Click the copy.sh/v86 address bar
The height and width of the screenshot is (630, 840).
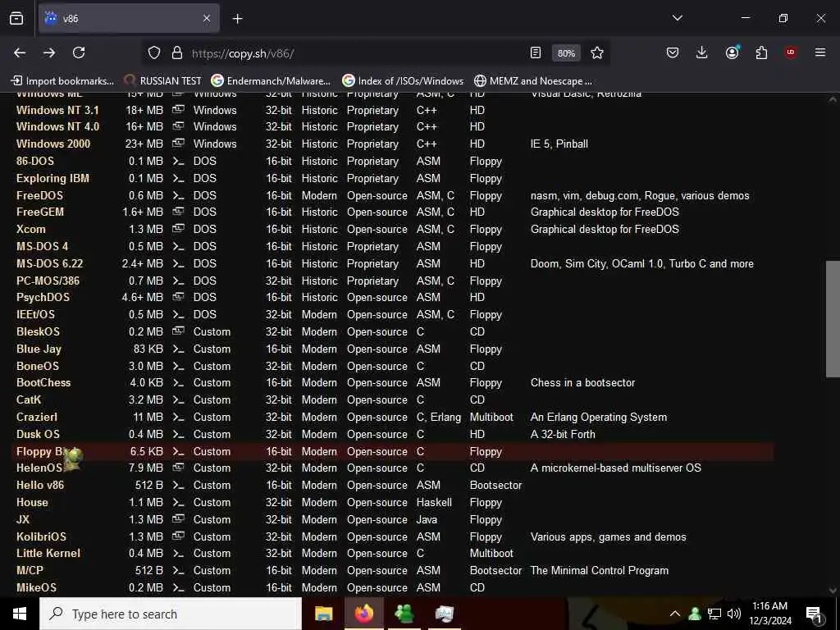pyautogui.click(x=354, y=53)
